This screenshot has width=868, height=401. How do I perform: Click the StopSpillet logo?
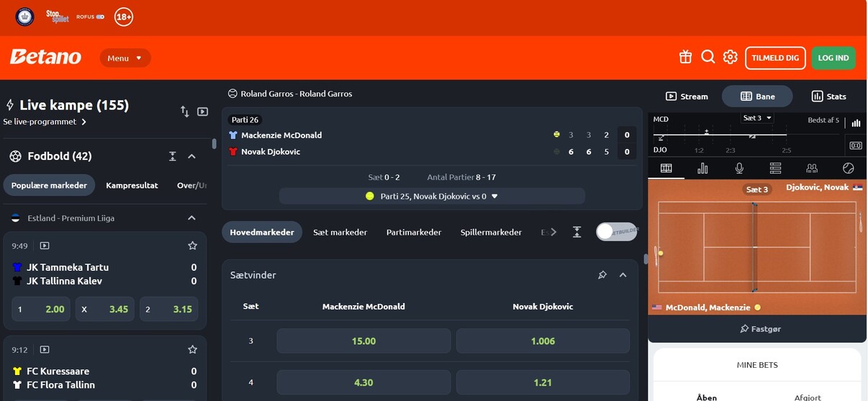[58, 17]
